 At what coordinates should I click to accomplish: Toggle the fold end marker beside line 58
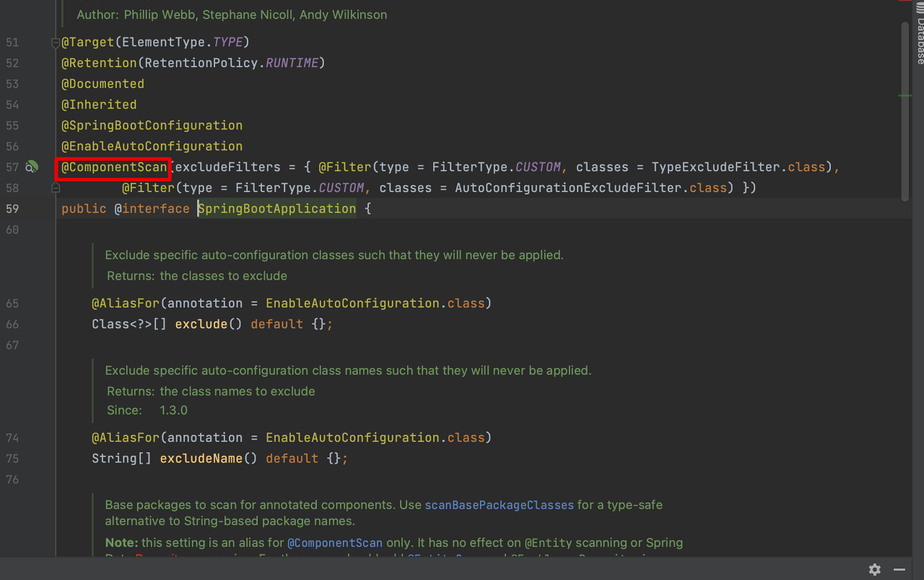click(x=56, y=188)
